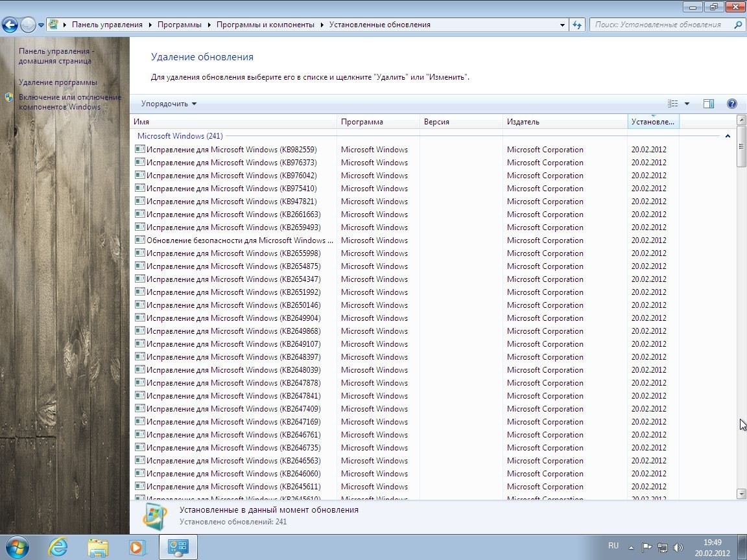This screenshot has height=560, width=747.
Task: Open 'Панель управления - домашняя страница' link
Action: coord(56,56)
